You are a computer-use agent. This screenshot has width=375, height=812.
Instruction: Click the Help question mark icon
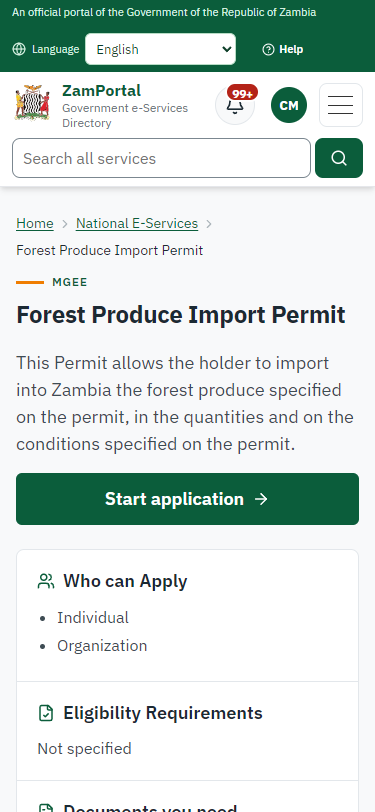(x=268, y=50)
